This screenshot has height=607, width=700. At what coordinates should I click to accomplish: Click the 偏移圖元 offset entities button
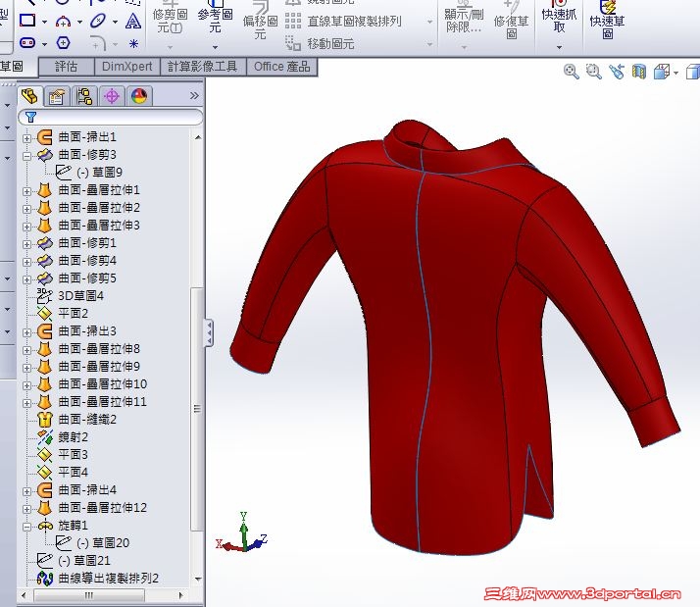pyautogui.click(x=260, y=21)
